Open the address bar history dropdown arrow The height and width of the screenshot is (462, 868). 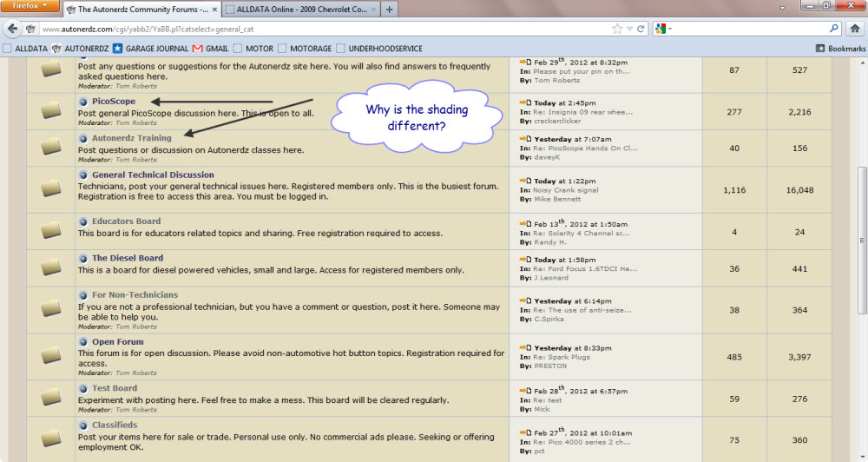pos(629,29)
